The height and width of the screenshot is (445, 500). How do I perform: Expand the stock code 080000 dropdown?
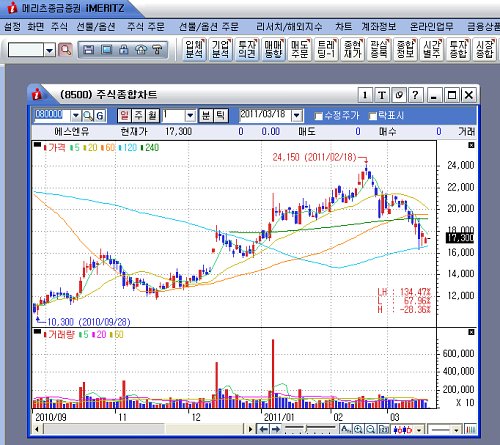76,116
